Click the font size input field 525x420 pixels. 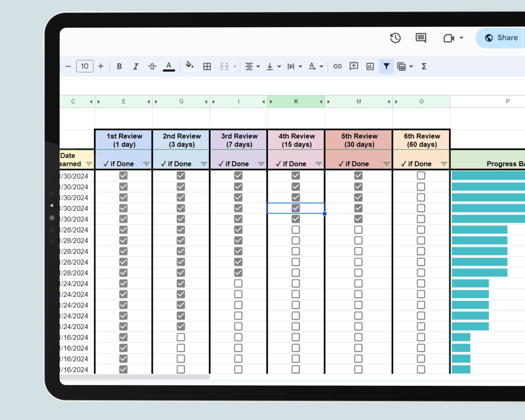[x=84, y=66]
